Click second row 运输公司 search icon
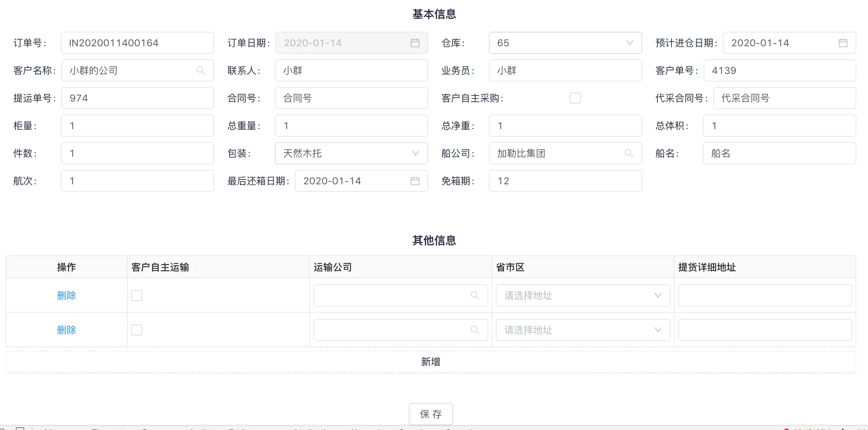The image size is (868, 430). tap(475, 330)
